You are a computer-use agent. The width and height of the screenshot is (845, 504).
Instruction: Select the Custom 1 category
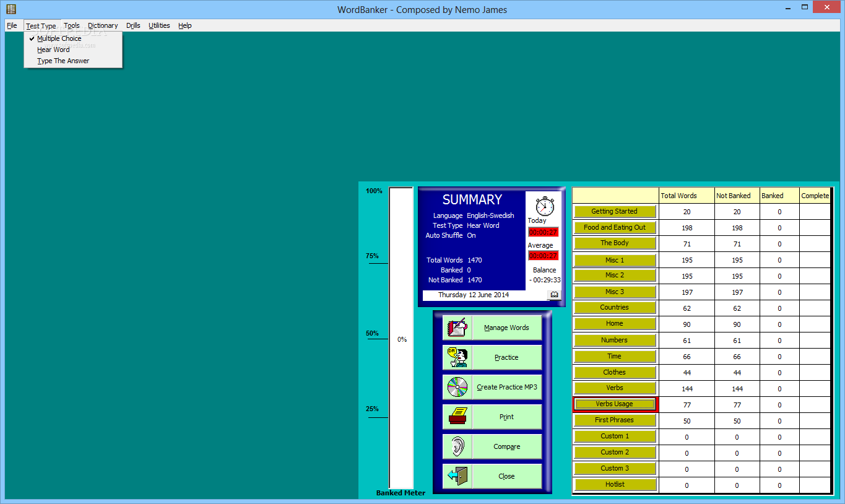615,437
